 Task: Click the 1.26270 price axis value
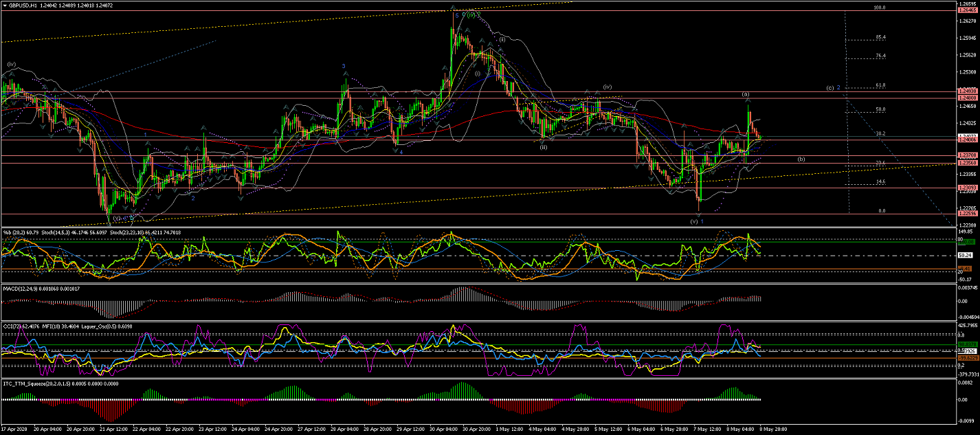[969, 21]
